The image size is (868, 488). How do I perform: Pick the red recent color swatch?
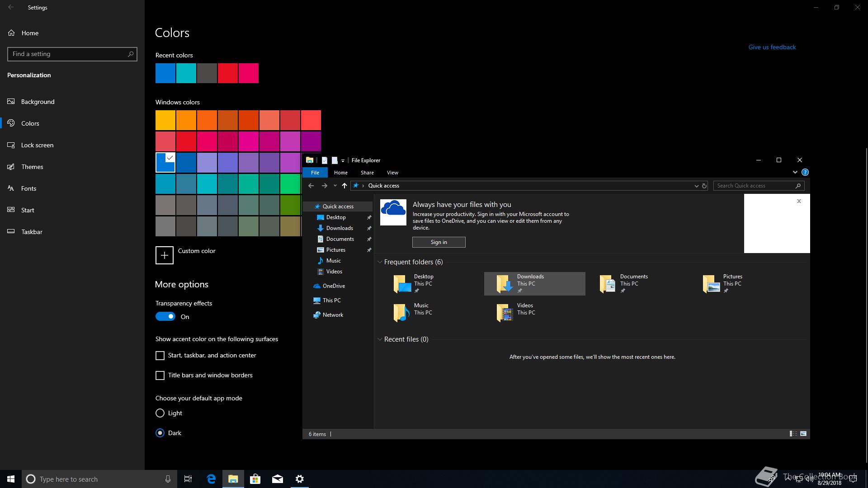tap(228, 73)
